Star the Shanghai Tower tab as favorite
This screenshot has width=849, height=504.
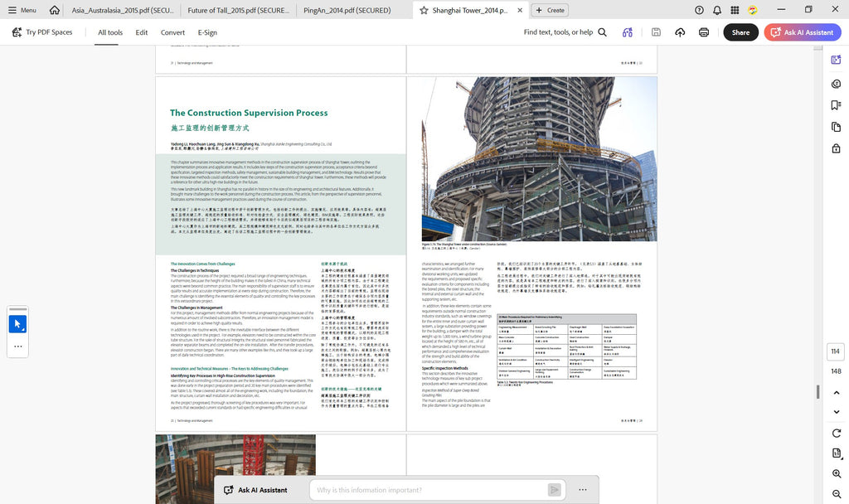424,10
